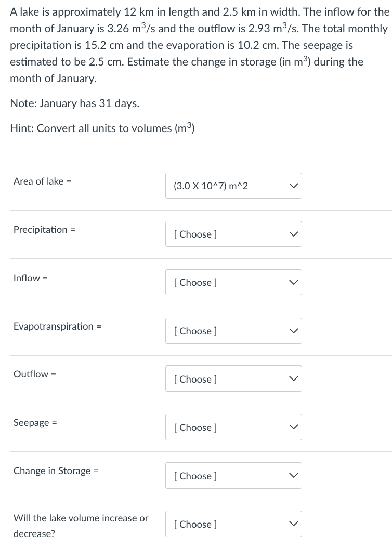Click the chevron arrow in Inflow row

point(294,282)
